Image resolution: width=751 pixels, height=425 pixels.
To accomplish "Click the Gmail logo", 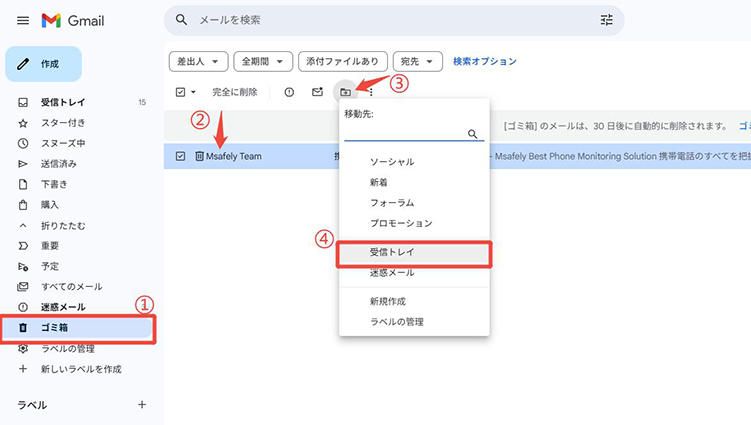I will [x=73, y=21].
